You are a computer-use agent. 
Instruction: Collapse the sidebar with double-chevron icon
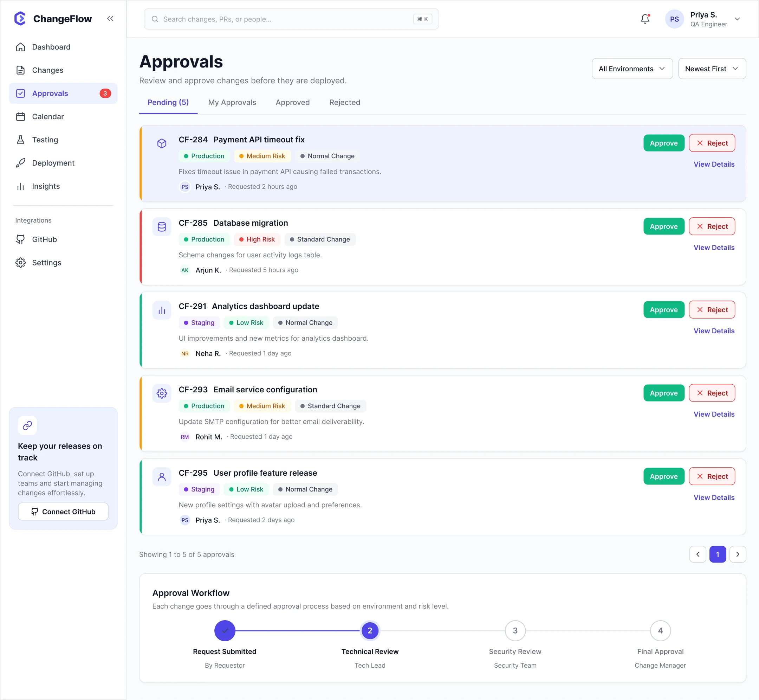[x=110, y=19]
